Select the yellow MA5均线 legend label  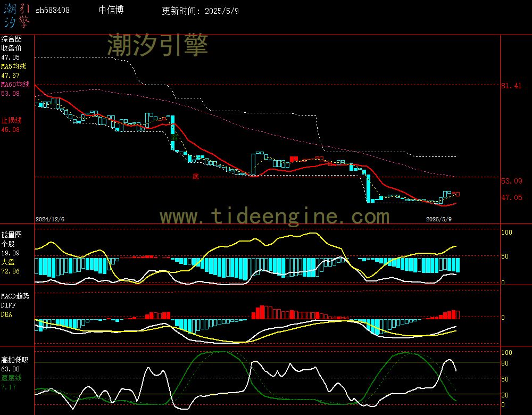14,66
